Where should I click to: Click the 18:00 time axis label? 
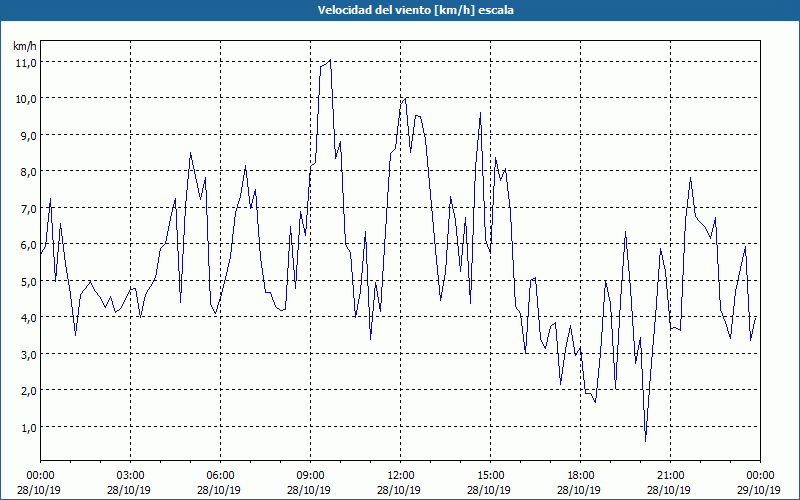[581, 476]
